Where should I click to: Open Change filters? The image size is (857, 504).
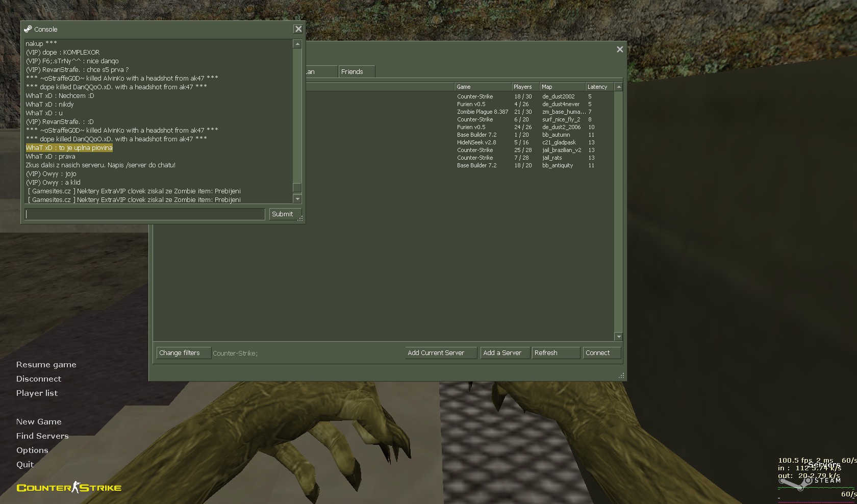coord(184,353)
